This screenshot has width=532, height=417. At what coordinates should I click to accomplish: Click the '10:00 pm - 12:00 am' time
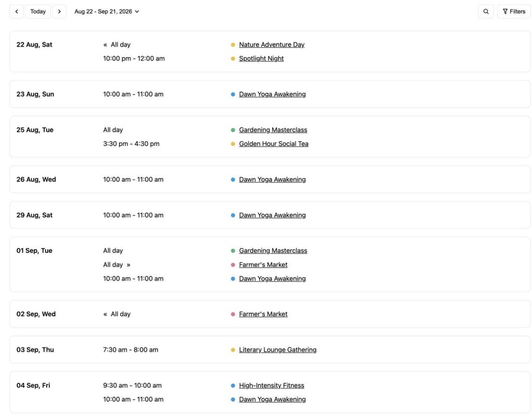coord(134,59)
